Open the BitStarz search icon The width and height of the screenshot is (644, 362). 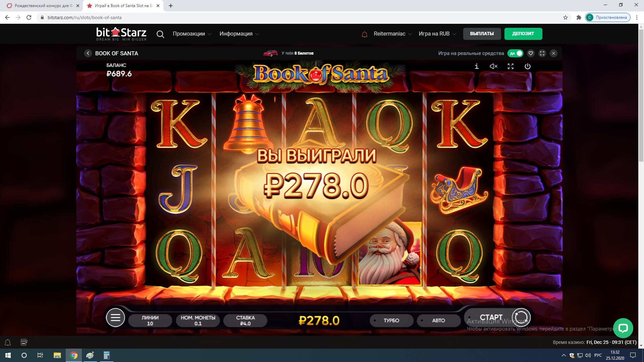click(160, 34)
